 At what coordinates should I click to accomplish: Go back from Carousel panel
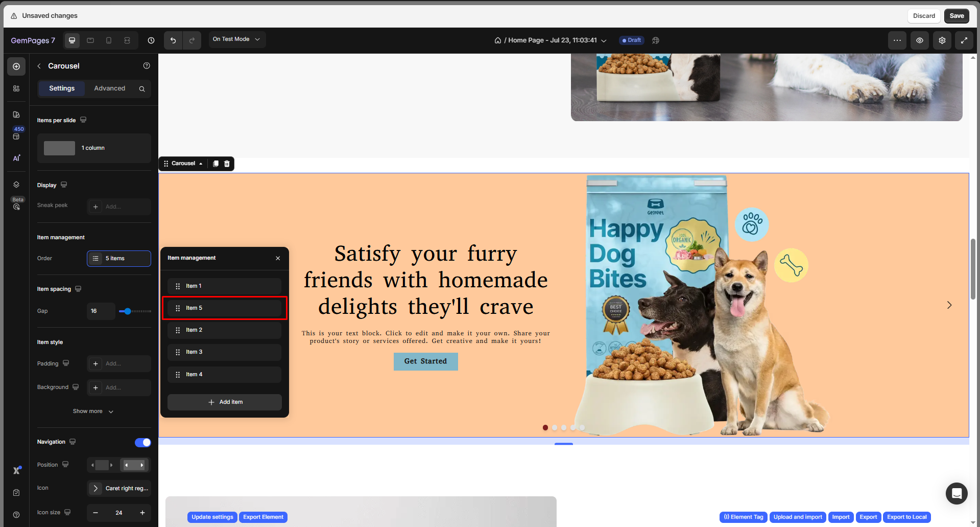(x=39, y=66)
